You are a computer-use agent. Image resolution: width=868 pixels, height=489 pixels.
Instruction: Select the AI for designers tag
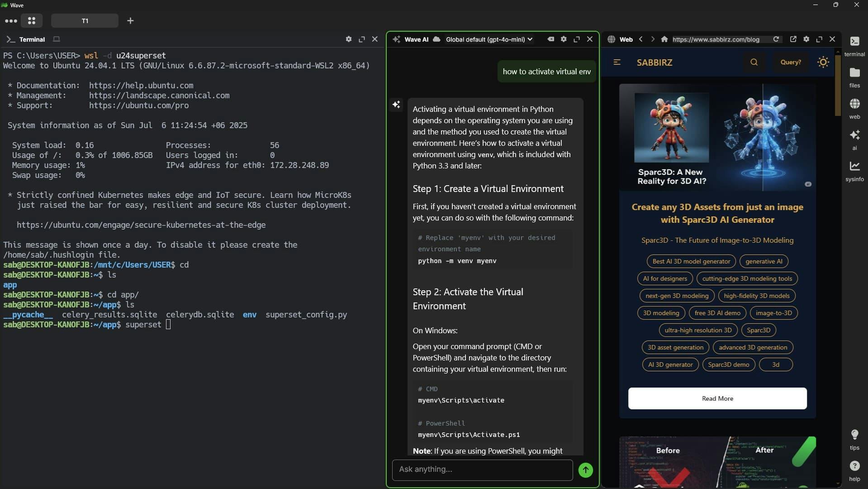(665, 278)
